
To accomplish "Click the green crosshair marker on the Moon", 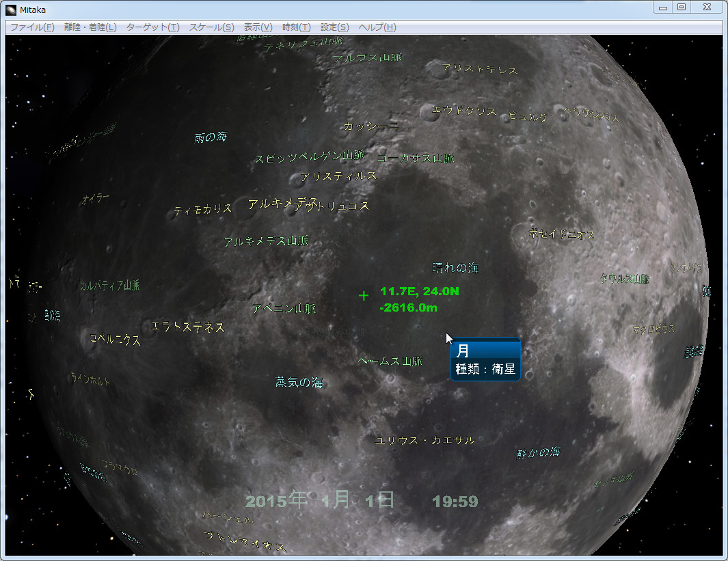I will point(364,296).
